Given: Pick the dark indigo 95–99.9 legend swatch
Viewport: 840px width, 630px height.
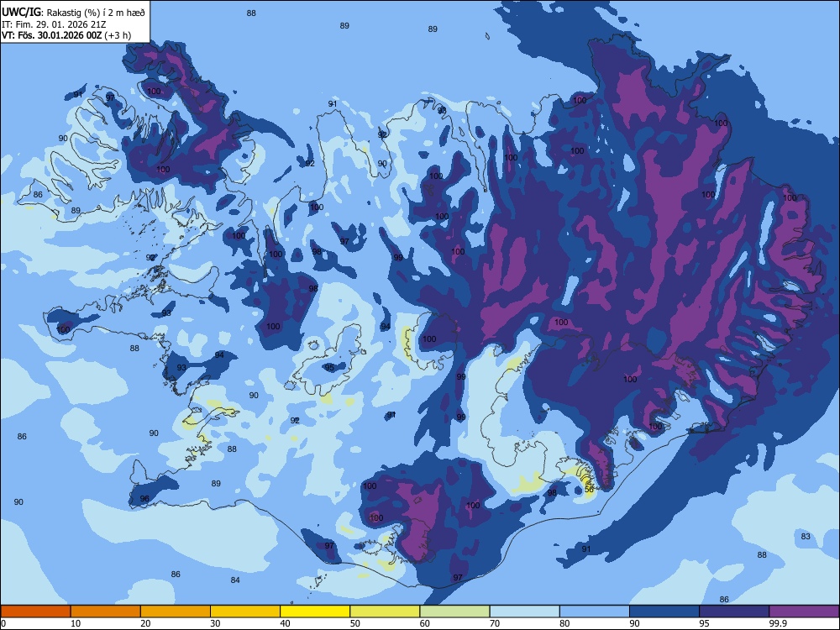Looking at the screenshot, I should 734,612.
